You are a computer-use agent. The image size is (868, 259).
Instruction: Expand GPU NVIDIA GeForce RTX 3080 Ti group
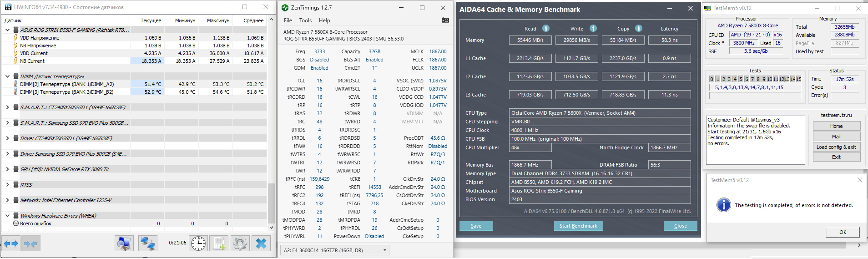click(x=7, y=169)
